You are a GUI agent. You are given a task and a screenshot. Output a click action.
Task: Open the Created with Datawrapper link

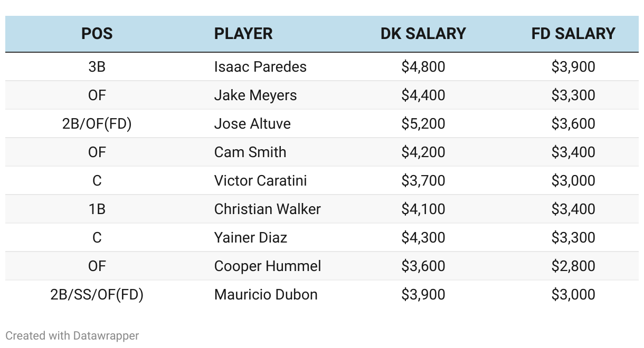point(72,335)
